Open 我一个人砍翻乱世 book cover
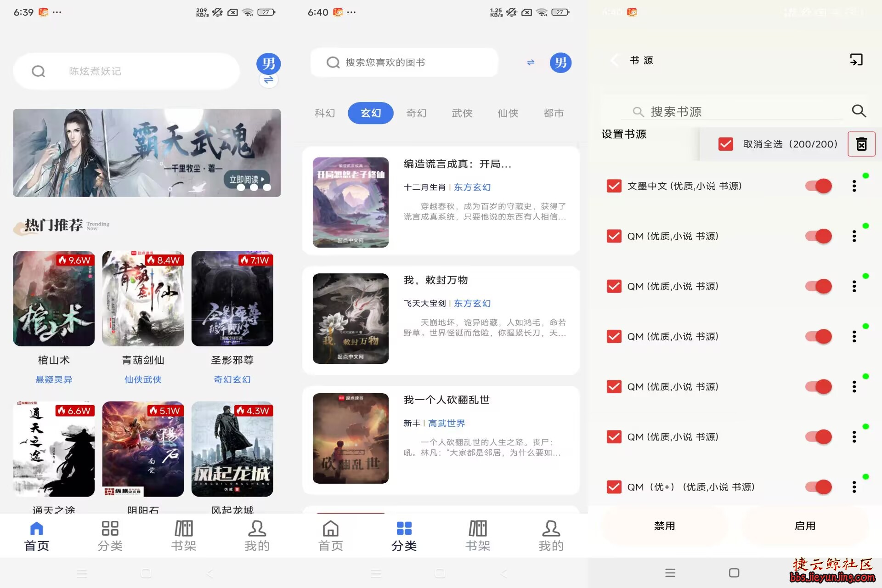This screenshot has width=882, height=588. click(351, 438)
